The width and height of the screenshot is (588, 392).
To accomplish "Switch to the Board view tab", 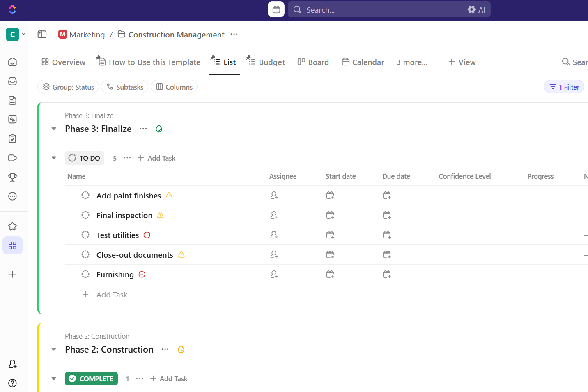I will click(x=313, y=62).
